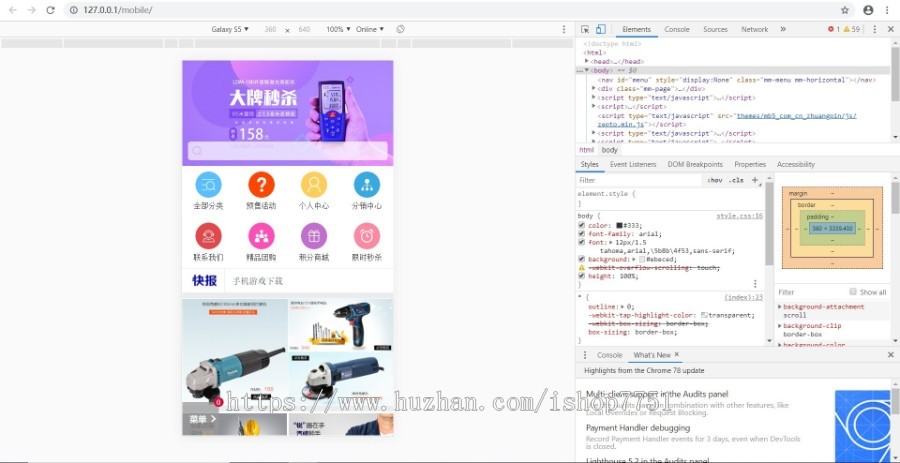Open the drawer three-dot menu beside Console

coord(585,355)
